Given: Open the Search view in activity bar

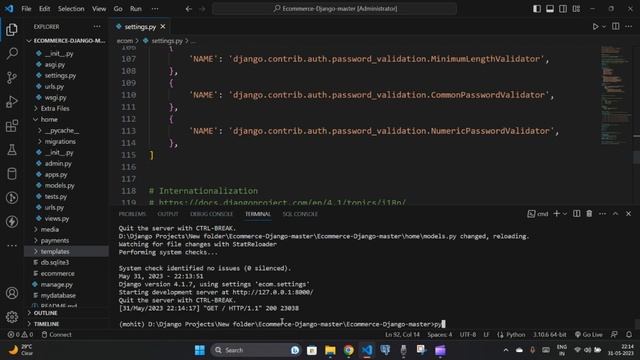Looking at the screenshot, I should pos(12,53).
